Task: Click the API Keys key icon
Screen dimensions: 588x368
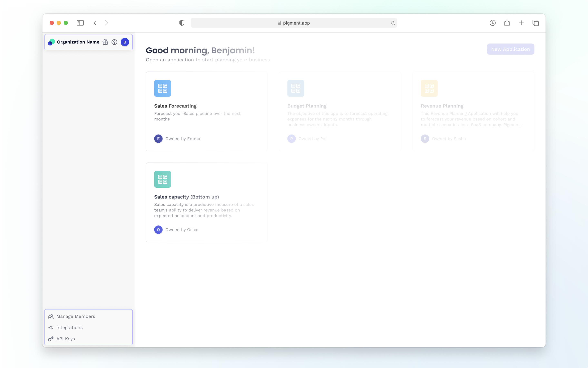Action: 51,339
